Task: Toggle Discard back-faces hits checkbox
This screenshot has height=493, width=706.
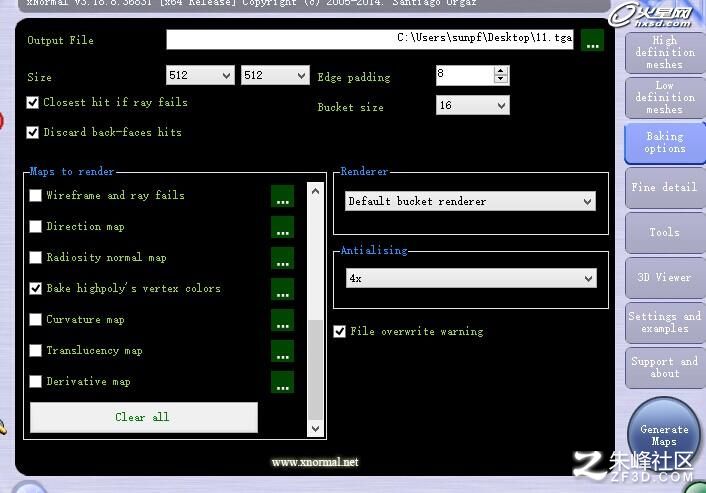Action: click(32, 132)
